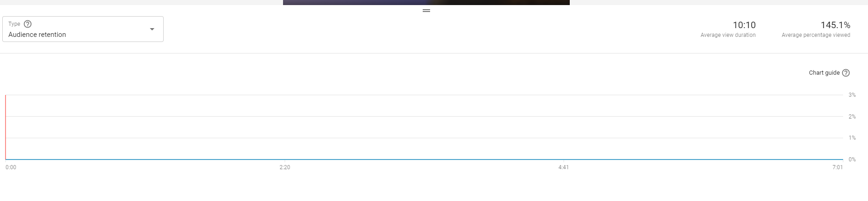Click the Chart guide help icon
Screen dimensions: 868x201
tap(846, 73)
